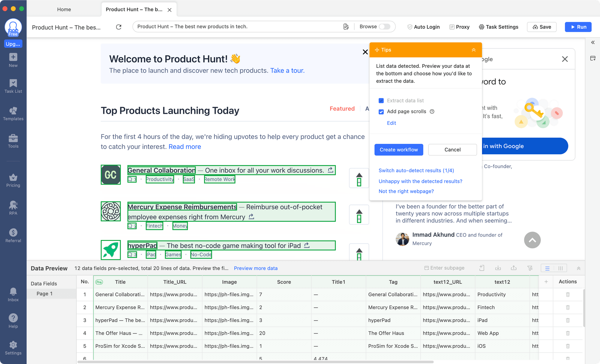Open Help in the sidebar
The image size is (600, 364).
click(x=13, y=321)
